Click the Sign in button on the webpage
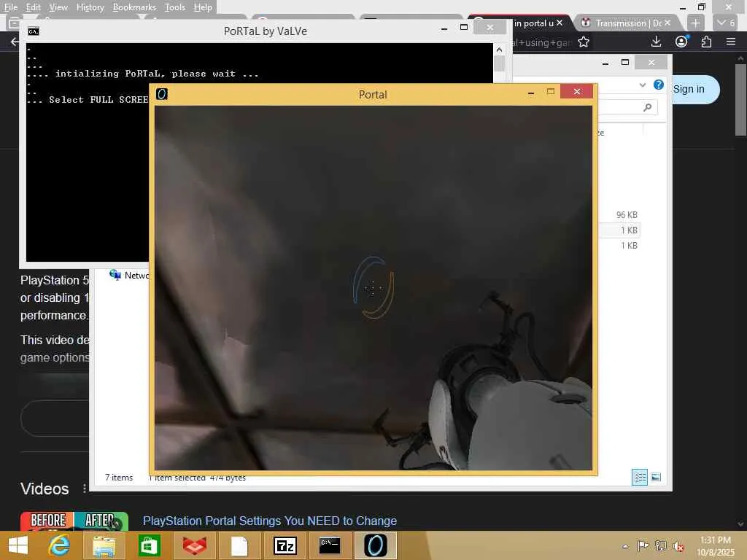The height and width of the screenshot is (560, 747). [689, 89]
